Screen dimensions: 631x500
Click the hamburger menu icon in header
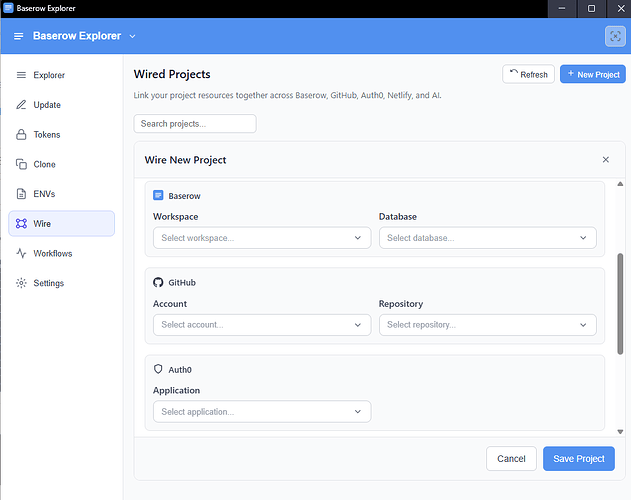(18, 37)
